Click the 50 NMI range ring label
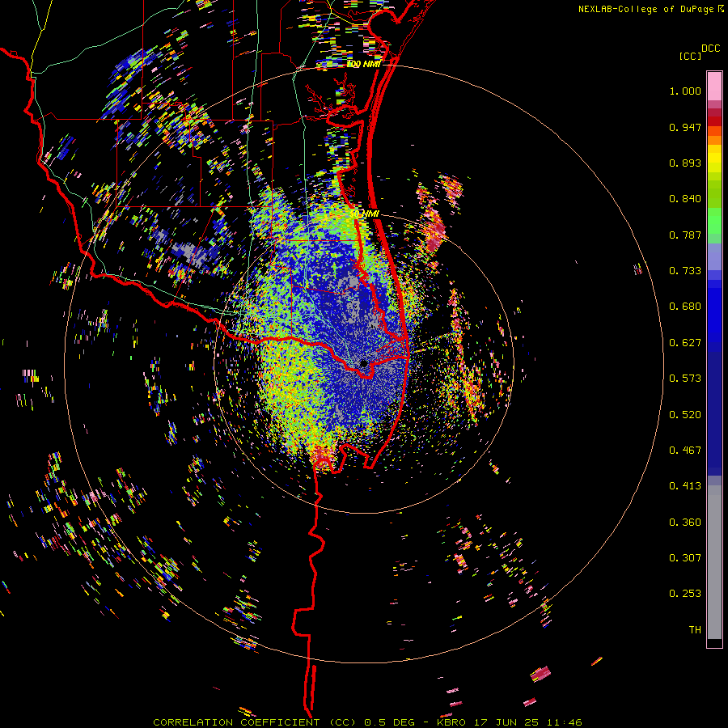 click(x=365, y=214)
